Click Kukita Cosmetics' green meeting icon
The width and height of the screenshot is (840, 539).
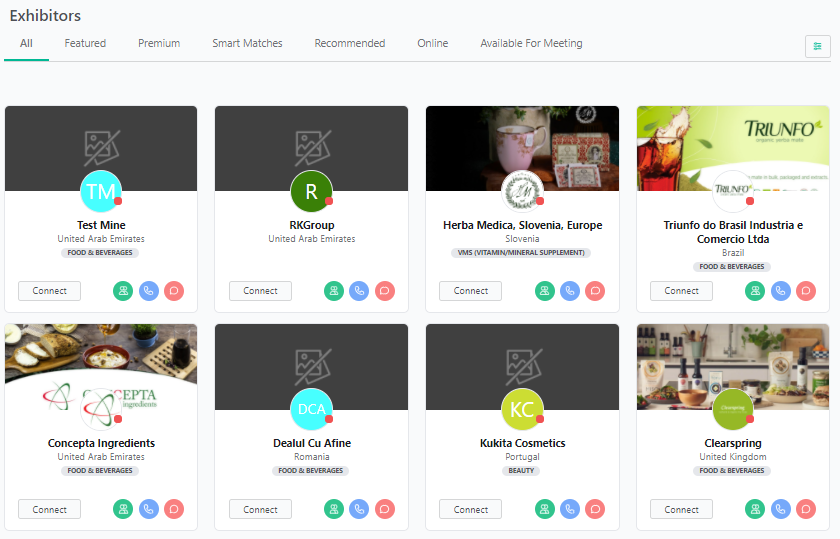545,509
